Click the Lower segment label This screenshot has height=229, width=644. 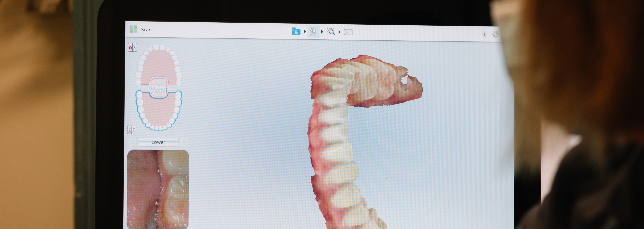[158, 142]
